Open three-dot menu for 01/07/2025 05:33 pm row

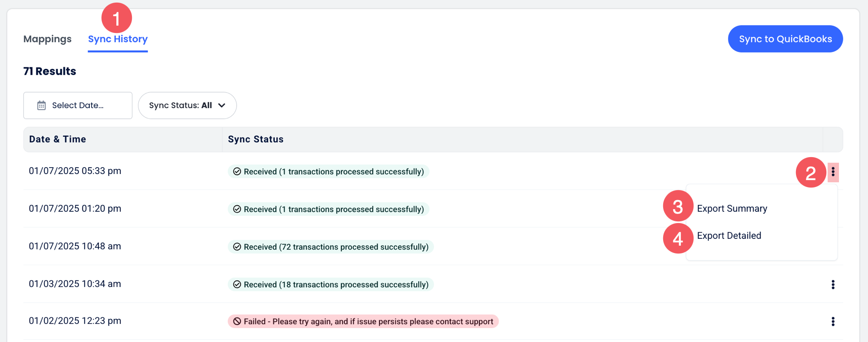pyautogui.click(x=833, y=172)
